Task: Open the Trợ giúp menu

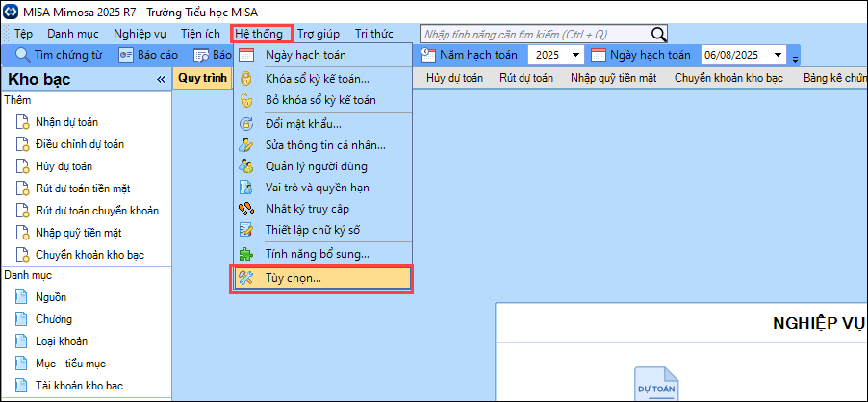Action: point(319,34)
